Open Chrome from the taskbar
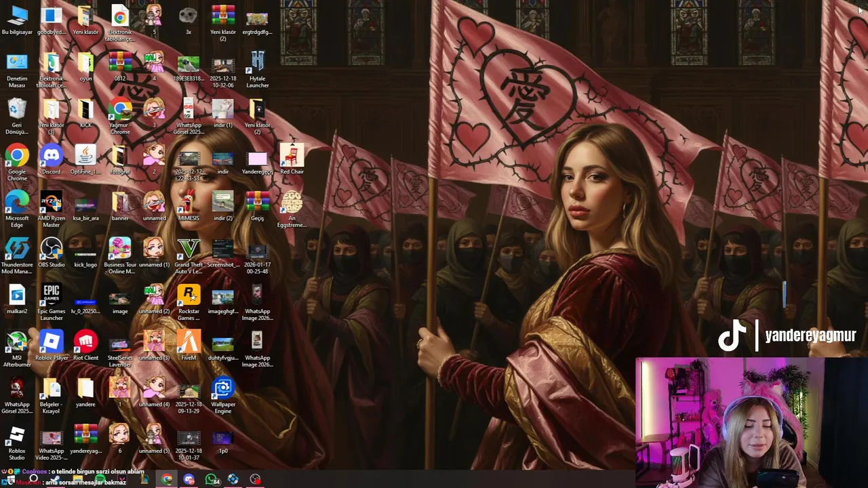The width and height of the screenshot is (868, 488). pyautogui.click(x=167, y=479)
